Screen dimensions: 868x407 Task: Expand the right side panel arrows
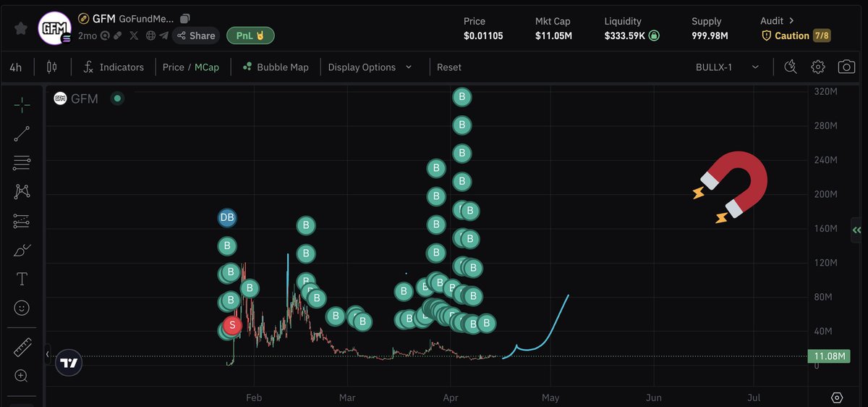click(x=856, y=230)
